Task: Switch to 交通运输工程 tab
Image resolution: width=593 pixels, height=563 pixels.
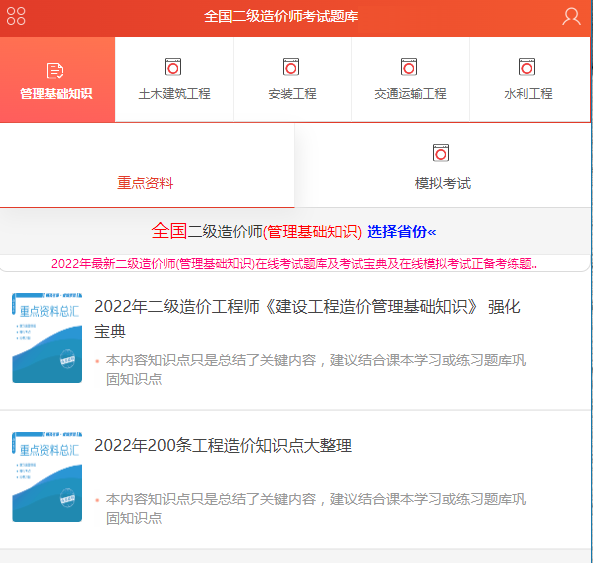Action: pos(410,80)
